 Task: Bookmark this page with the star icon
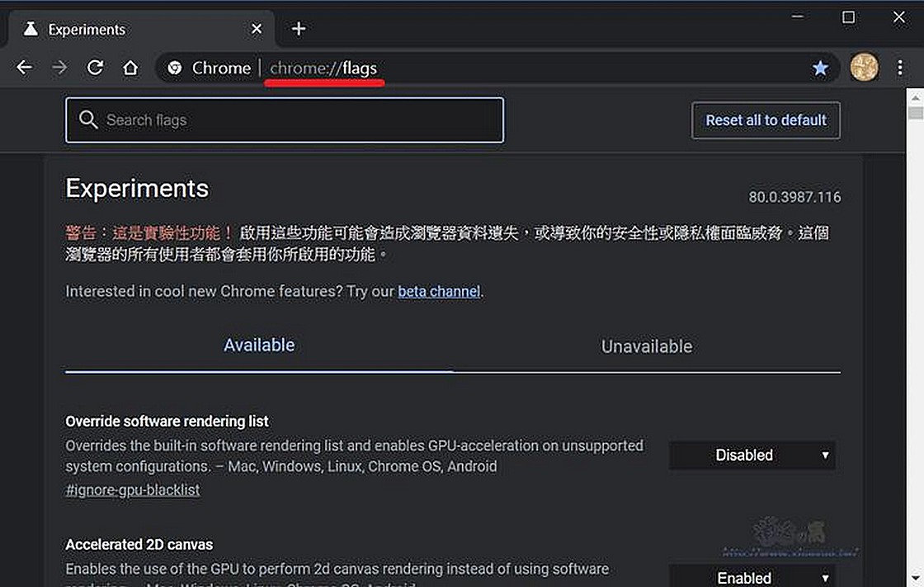(820, 68)
